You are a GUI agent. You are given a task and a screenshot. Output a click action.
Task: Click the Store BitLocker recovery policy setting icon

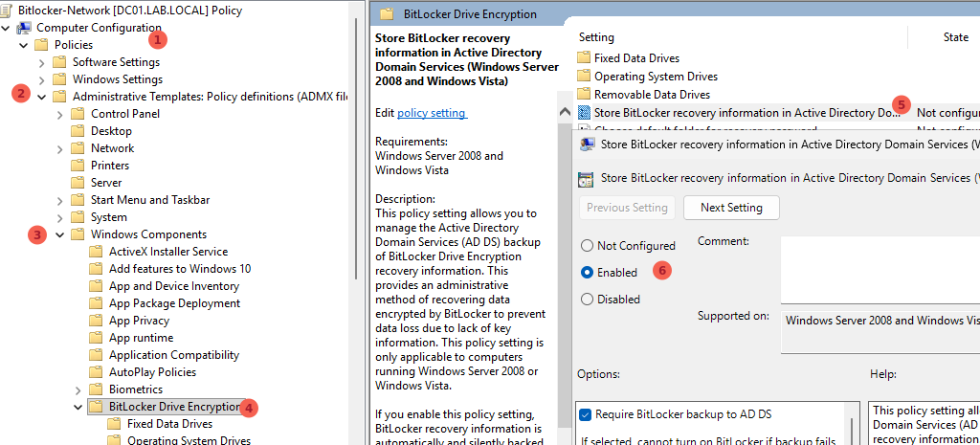tap(585, 113)
